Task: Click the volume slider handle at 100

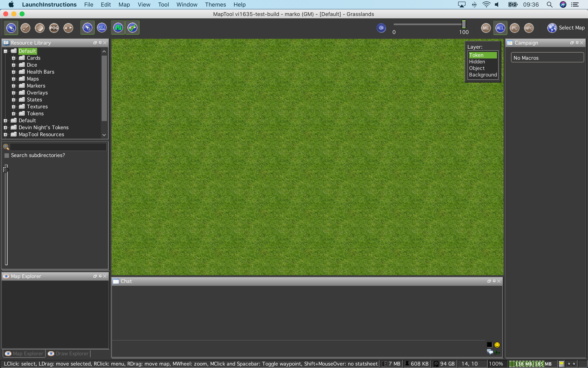Action: 464,24
